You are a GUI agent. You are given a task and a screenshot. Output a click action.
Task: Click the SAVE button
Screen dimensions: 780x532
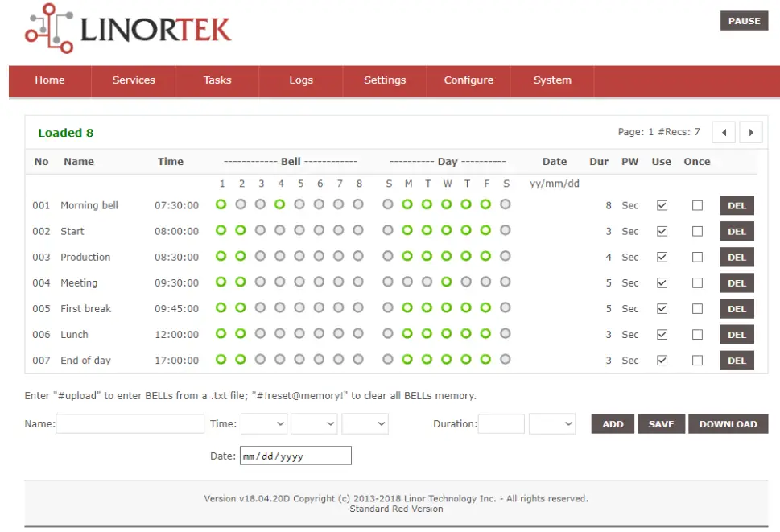pos(661,423)
